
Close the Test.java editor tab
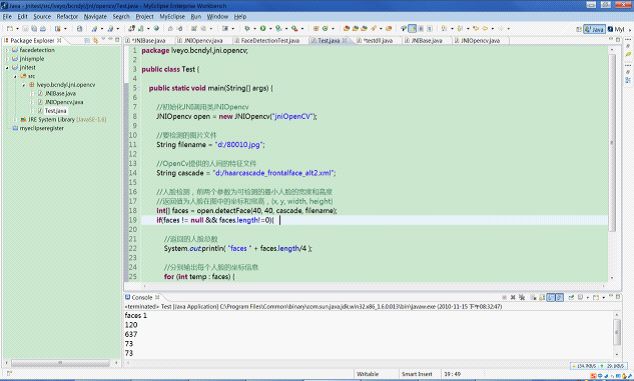[x=345, y=40]
